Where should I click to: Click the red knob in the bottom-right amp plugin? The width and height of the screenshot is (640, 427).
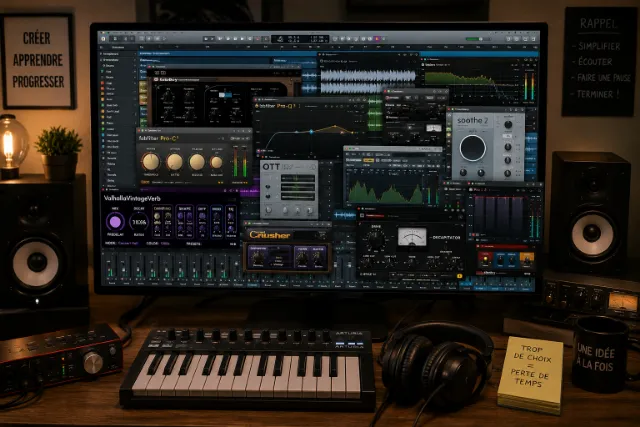click(x=485, y=259)
